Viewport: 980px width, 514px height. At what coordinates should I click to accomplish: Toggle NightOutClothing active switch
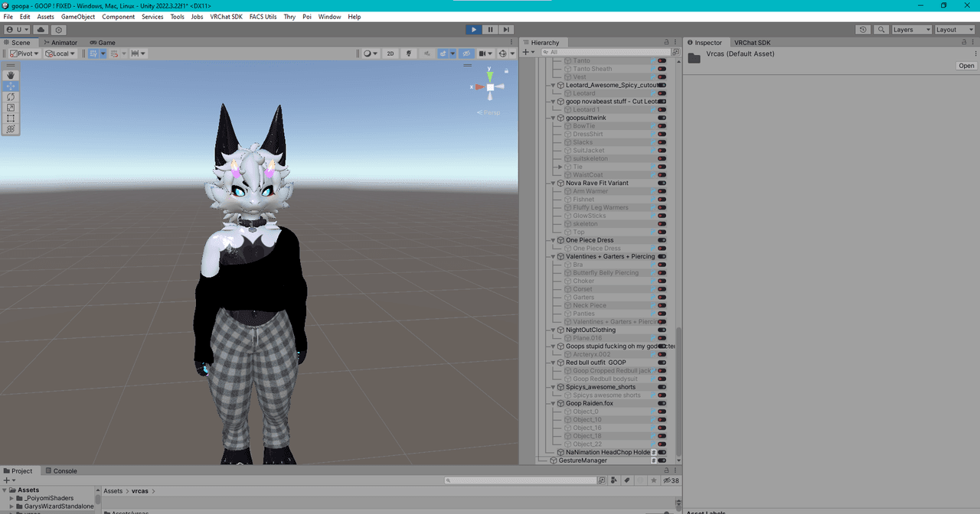[661, 330]
